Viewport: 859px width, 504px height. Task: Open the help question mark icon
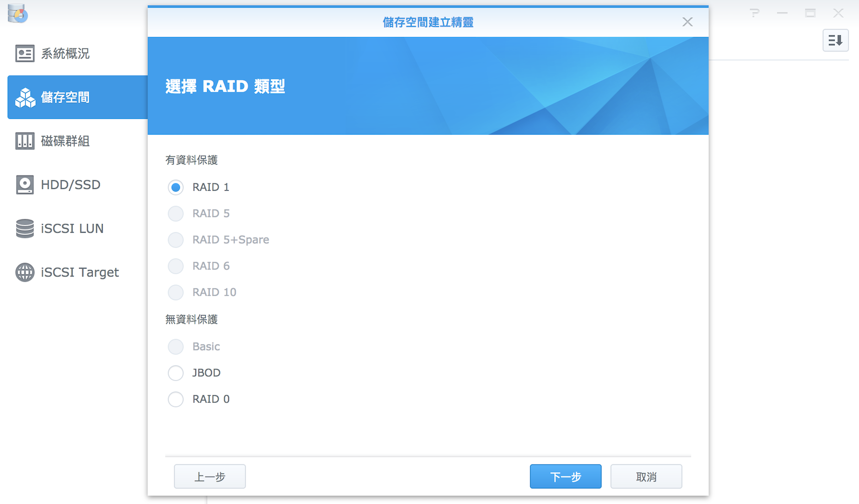(x=754, y=13)
